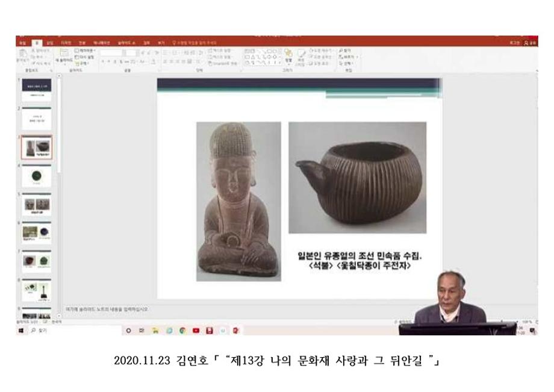Open the slide Layout dropdown
Viewport: 554px width, 392px height.
(84, 51)
